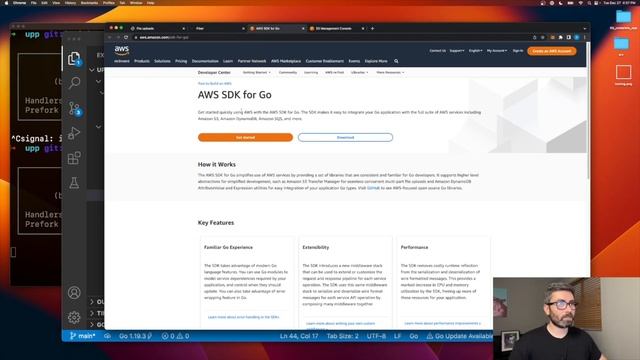The image size is (640, 360).
Task: Open Explore More nav item
Action: (376, 61)
